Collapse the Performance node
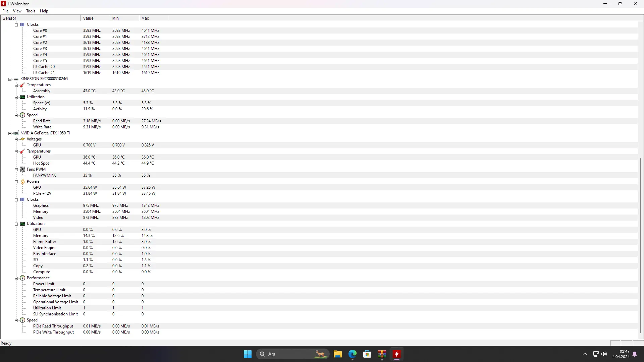The height and width of the screenshot is (362, 644). coord(16,278)
